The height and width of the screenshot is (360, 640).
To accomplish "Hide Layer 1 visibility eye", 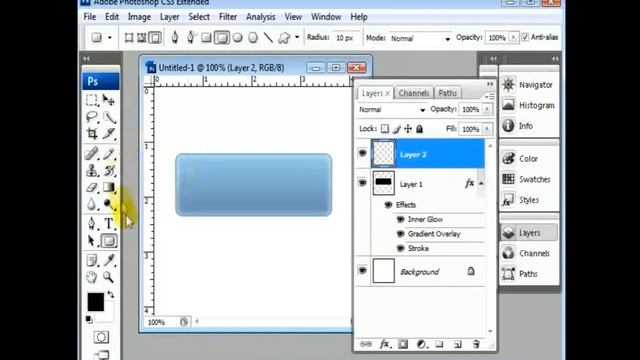I will (362, 183).
